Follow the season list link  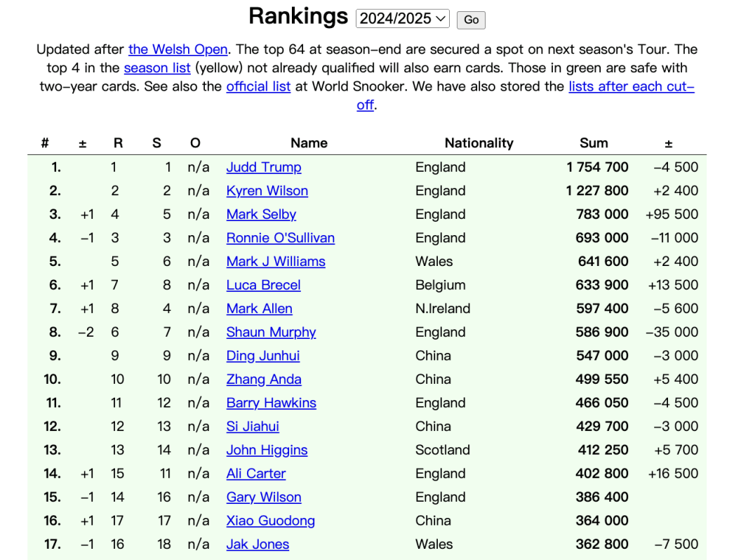tap(157, 68)
